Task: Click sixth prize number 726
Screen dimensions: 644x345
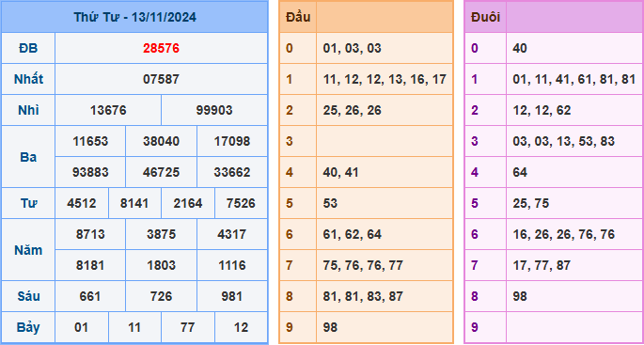Action: coord(161,296)
